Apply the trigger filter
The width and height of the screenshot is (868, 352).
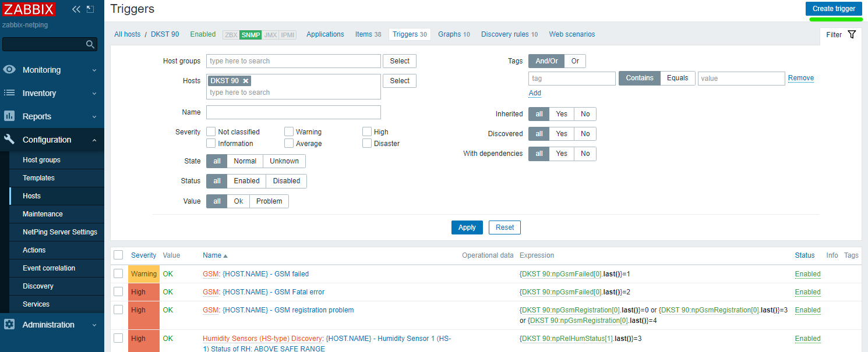[467, 227]
